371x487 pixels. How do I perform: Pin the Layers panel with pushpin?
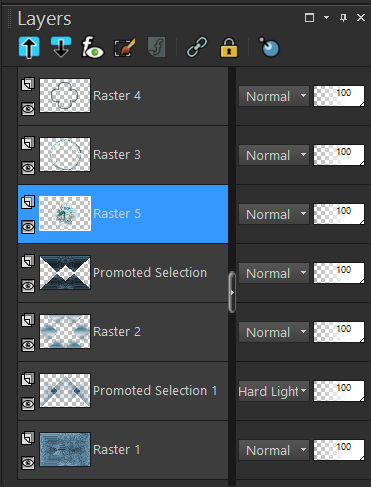[344, 18]
